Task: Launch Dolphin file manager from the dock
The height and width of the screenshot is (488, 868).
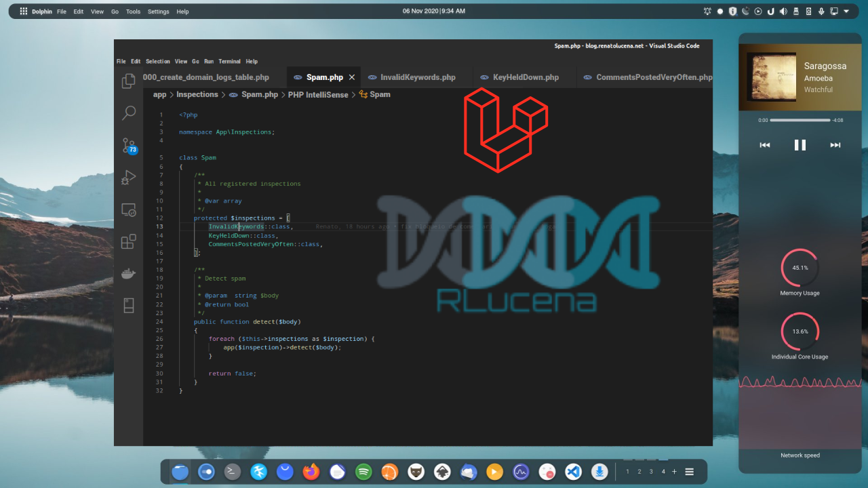Action: 180,471
